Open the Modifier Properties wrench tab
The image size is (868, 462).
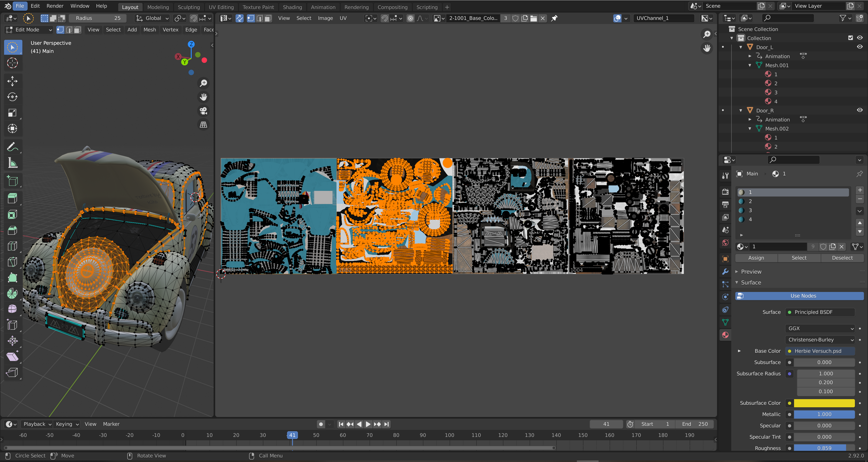coord(725,272)
